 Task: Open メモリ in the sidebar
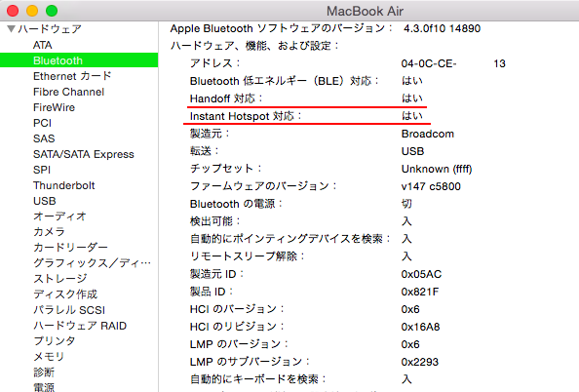49,357
